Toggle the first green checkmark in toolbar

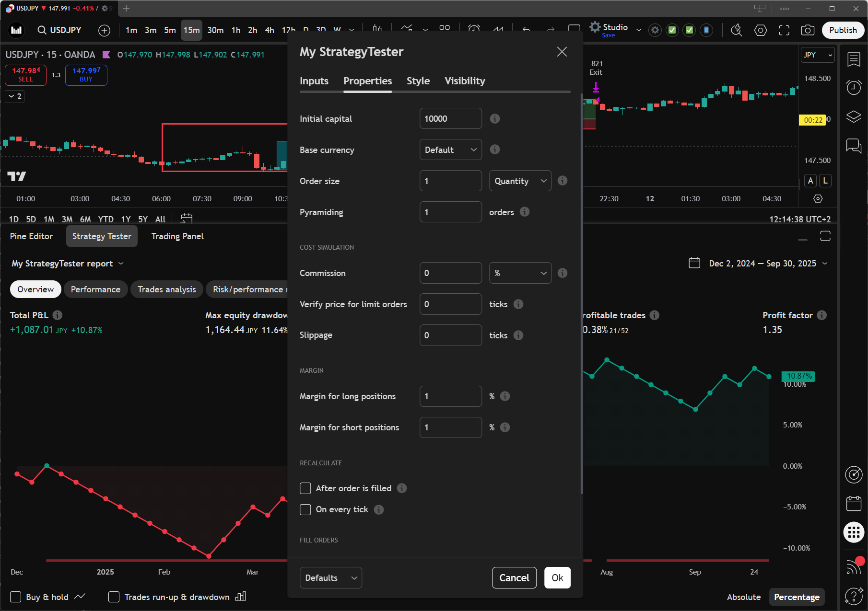[672, 30]
